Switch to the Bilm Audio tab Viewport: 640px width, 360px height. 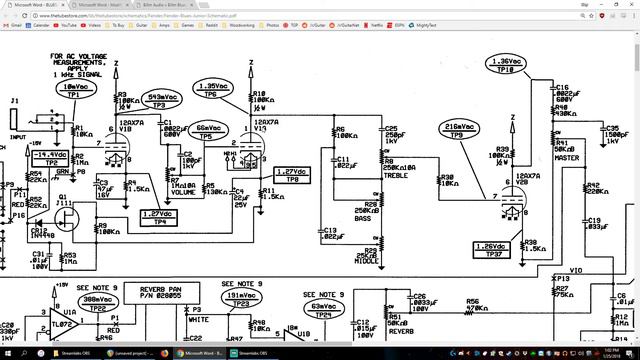coord(164,5)
